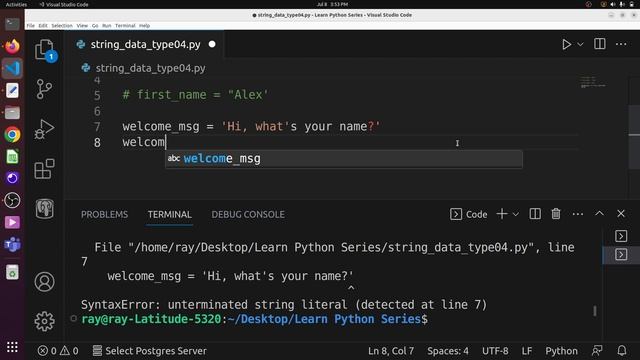
Task: Open the Go menu
Action: tap(95, 26)
